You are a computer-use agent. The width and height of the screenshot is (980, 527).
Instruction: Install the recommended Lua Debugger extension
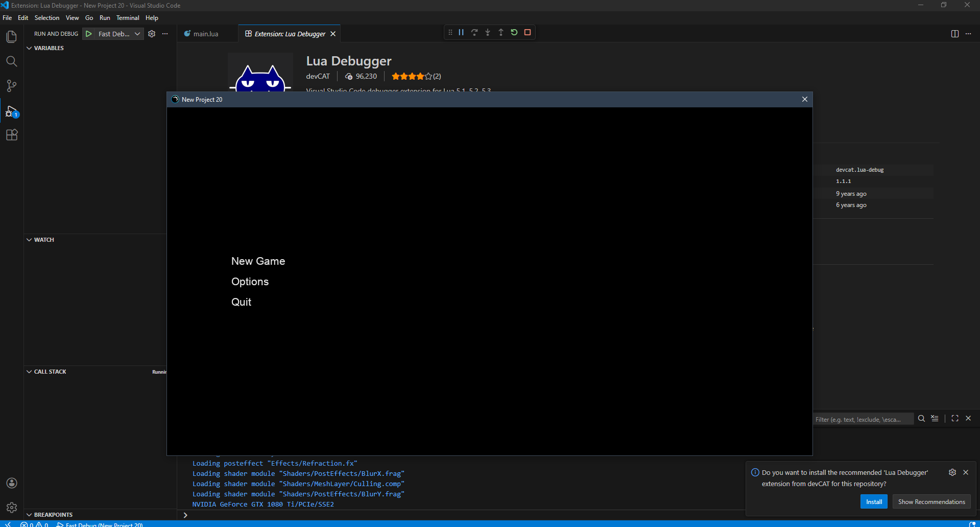[874, 502]
